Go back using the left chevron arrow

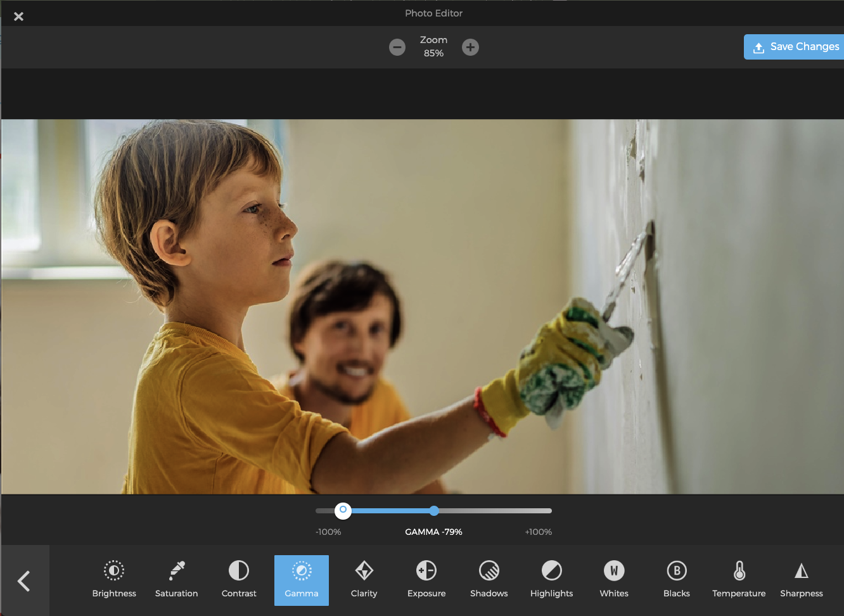pos(25,581)
